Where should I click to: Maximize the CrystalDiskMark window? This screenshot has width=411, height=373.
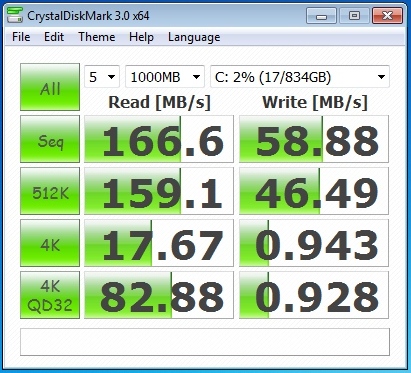[354, 16]
